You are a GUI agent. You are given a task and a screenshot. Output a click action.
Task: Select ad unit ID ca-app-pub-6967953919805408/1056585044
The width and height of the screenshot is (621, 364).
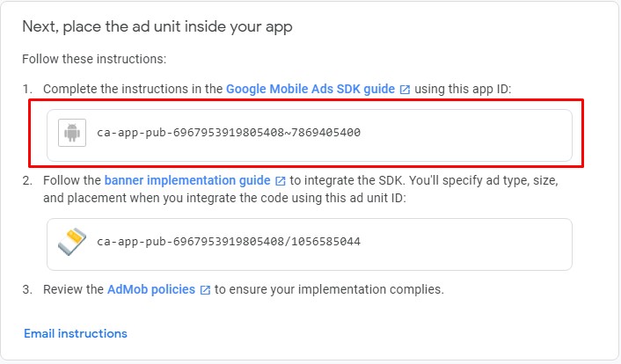coord(229,241)
